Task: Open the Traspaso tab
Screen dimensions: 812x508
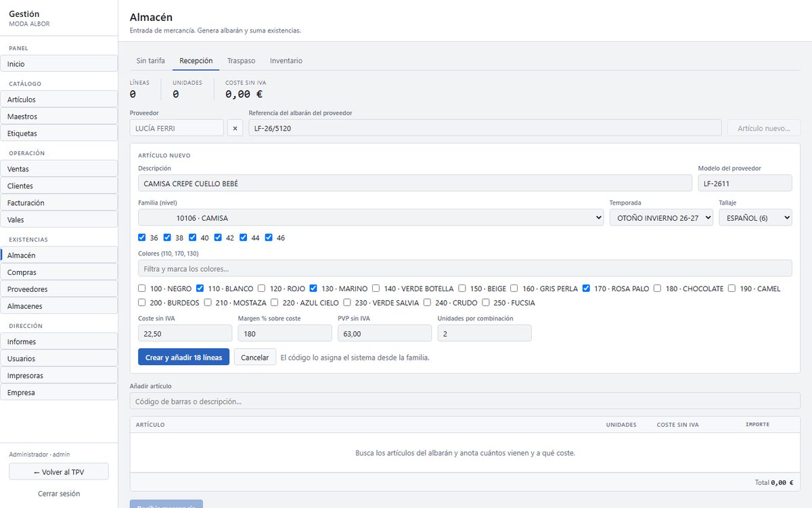Action: click(x=242, y=61)
